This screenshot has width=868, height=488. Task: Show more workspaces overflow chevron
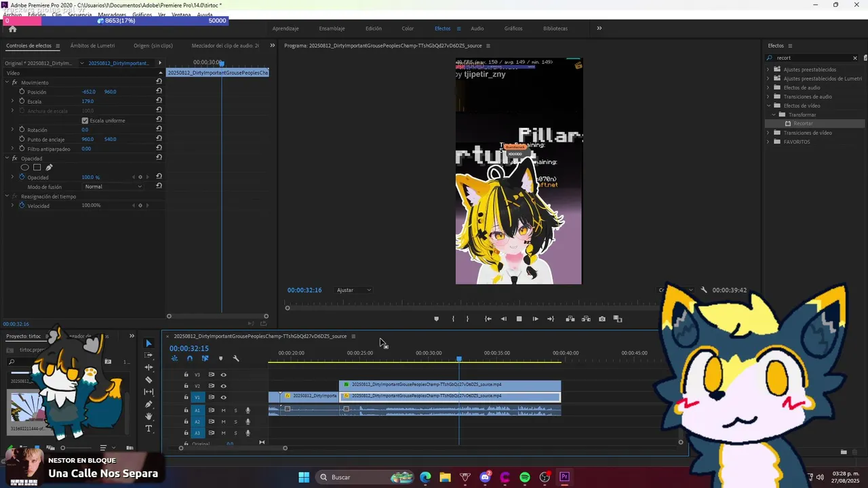(x=599, y=28)
